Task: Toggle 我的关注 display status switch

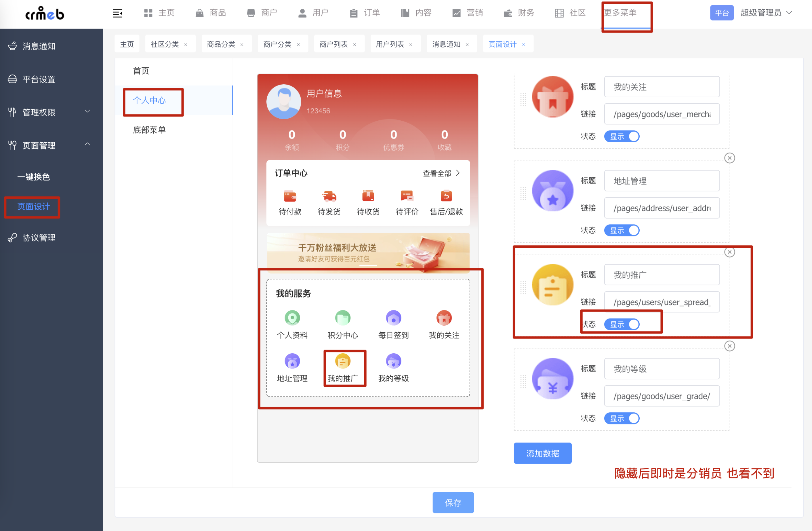Action: 622,136
